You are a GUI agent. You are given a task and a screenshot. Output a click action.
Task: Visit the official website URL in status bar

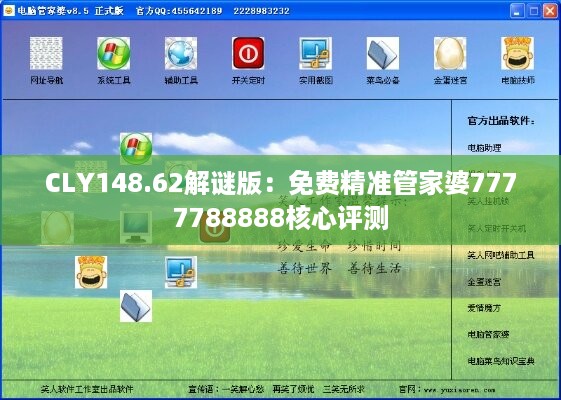pos(459,390)
